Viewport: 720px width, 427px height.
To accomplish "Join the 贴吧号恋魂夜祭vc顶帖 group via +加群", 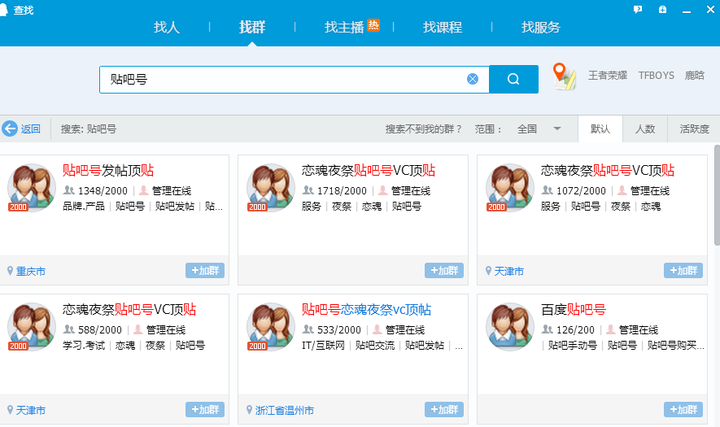I will 444,410.
